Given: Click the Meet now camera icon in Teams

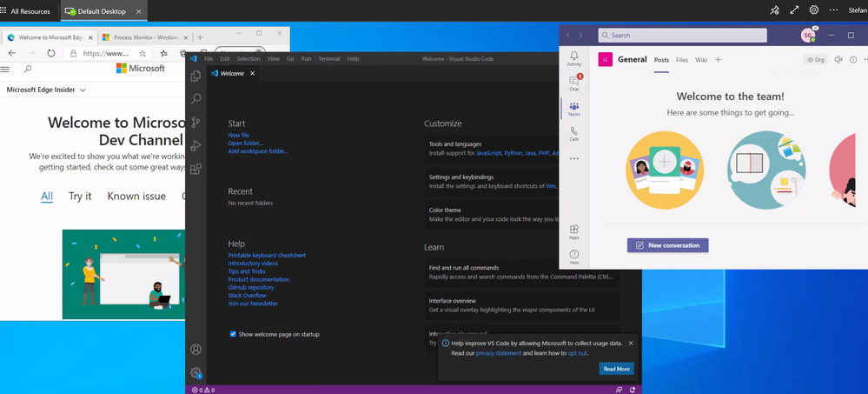Looking at the screenshot, I should pyautogui.click(x=838, y=59).
